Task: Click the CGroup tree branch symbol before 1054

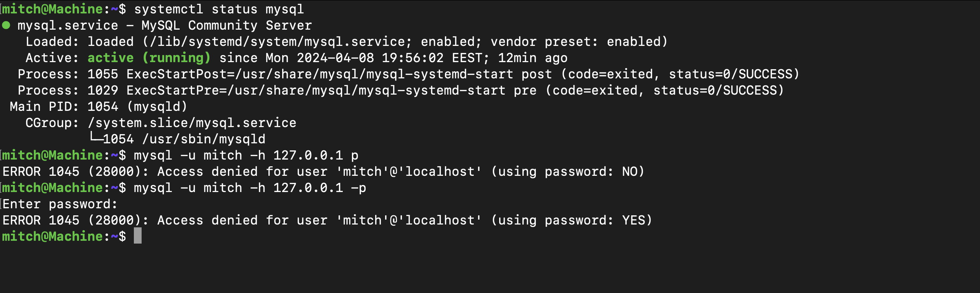Action: coord(95,138)
